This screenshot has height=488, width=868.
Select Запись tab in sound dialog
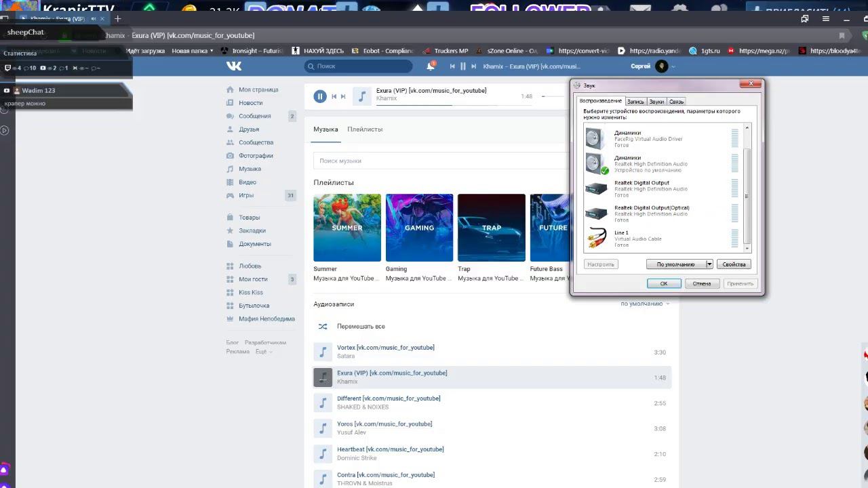[635, 102]
